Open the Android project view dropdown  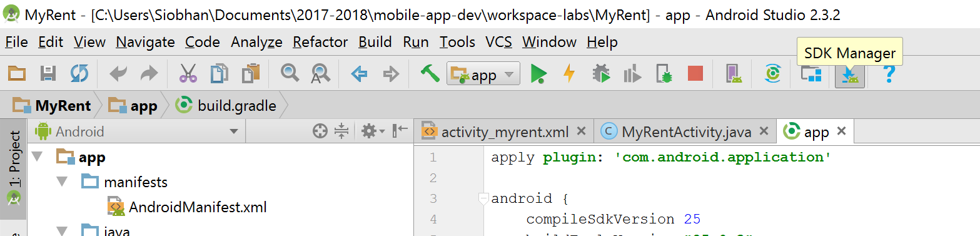136,131
